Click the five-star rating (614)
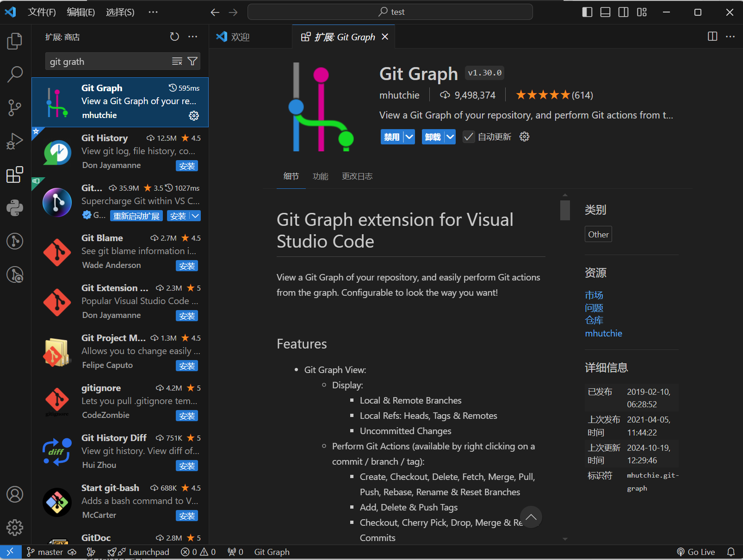743x560 pixels. 554,95
